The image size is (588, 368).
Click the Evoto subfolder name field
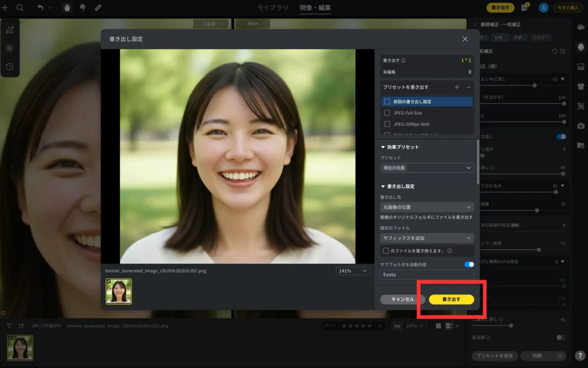coord(427,275)
